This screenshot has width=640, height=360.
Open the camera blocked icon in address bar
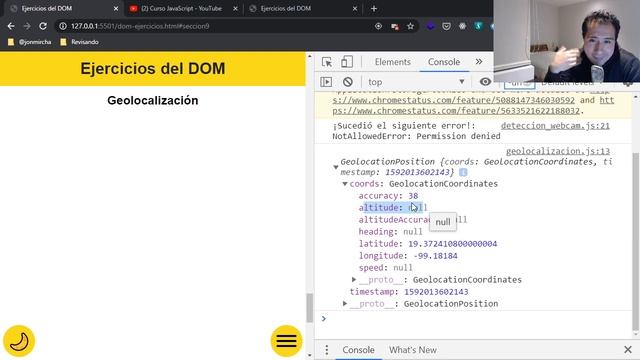coord(395,27)
